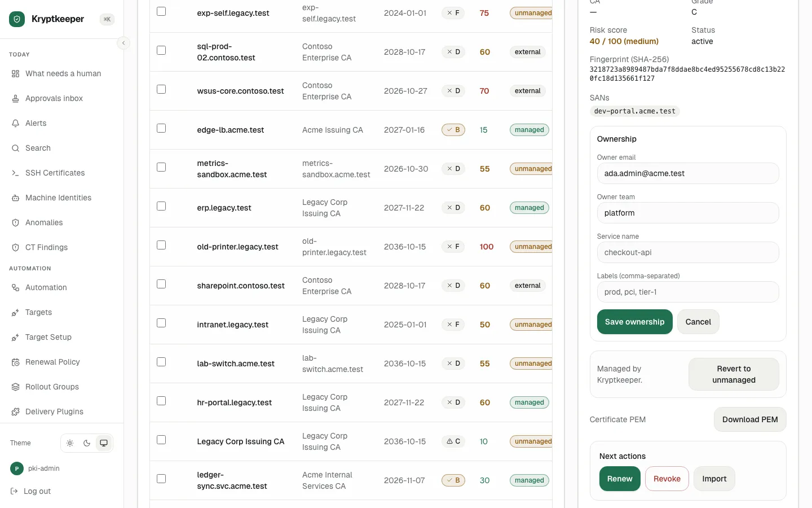Click the Log out icon
This screenshot has width=812, height=508.
point(14,491)
